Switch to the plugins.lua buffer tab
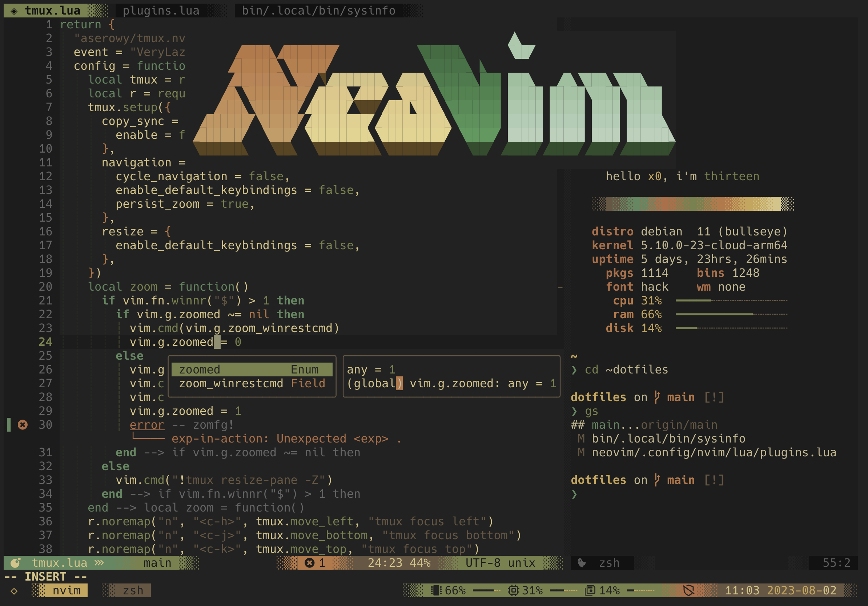Viewport: 868px width, 606px height. (161, 11)
